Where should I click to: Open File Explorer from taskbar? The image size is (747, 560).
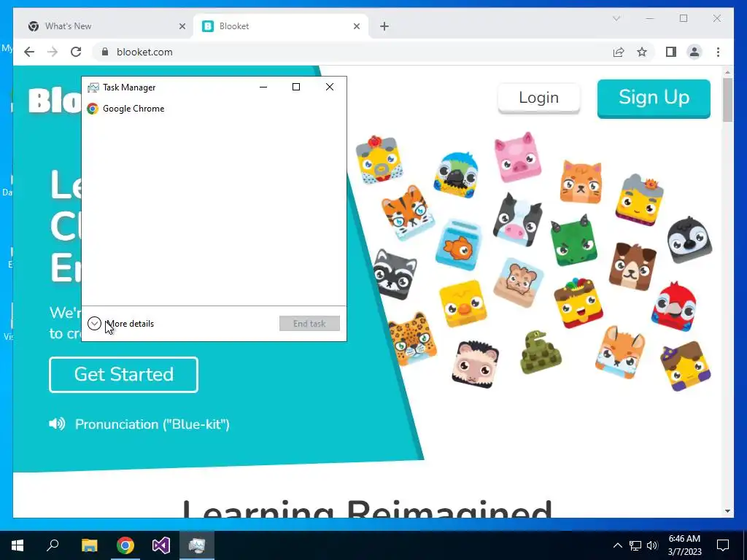pyautogui.click(x=89, y=545)
